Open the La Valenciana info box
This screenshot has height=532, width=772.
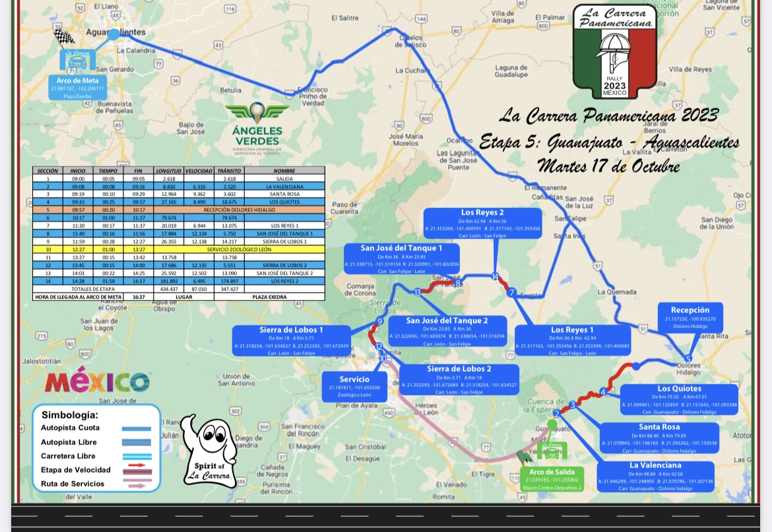pos(655,477)
